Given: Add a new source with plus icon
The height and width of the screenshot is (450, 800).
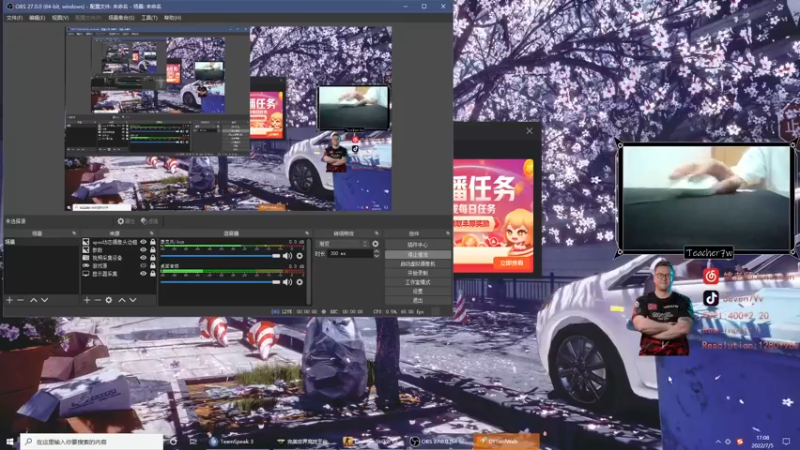Looking at the screenshot, I should pyautogui.click(x=87, y=300).
